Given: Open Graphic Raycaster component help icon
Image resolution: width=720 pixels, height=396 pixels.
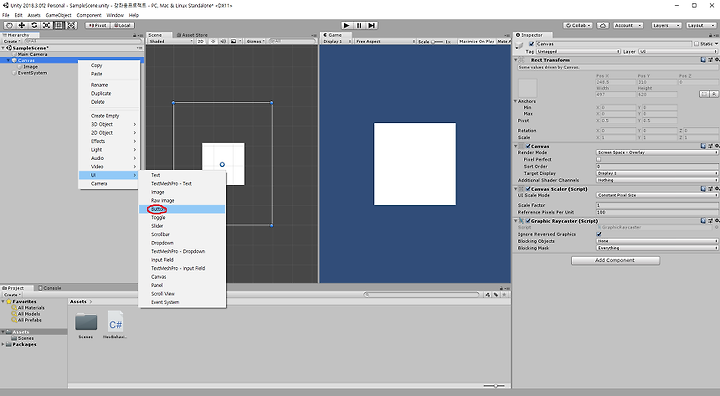Looking at the screenshot, I should pyautogui.click(x=703, y=221).
